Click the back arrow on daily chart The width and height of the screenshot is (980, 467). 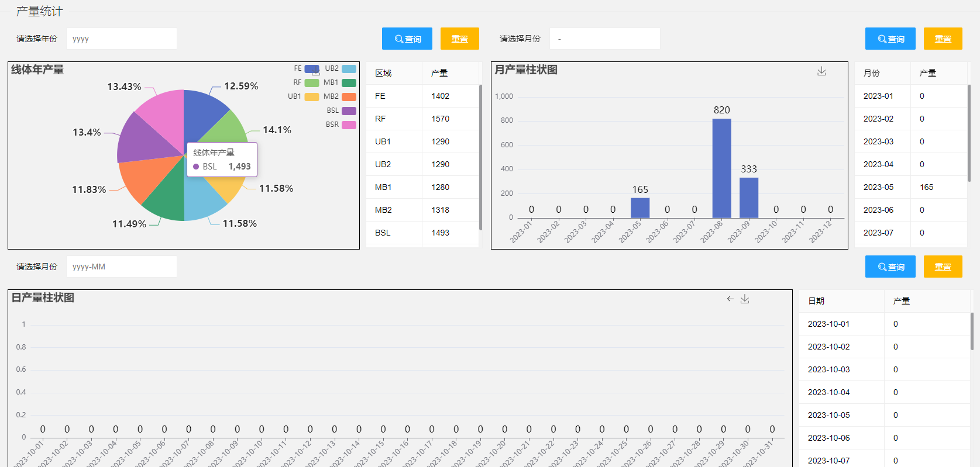[730, 299]
